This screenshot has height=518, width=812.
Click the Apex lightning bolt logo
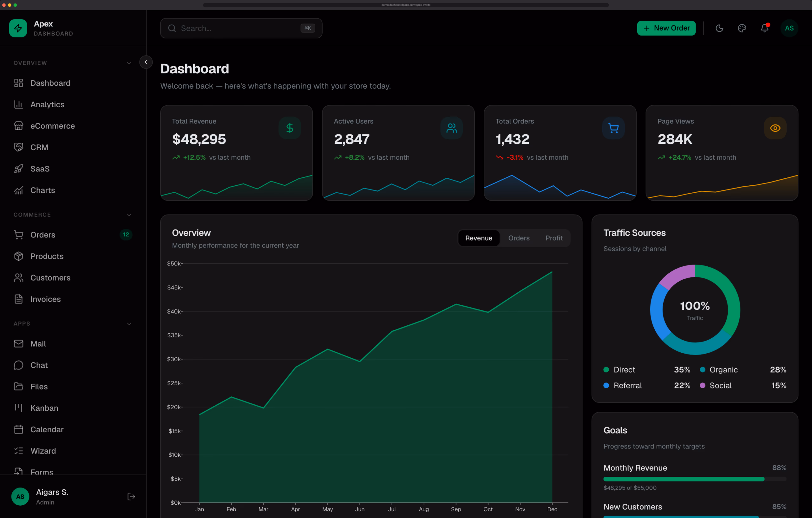click(x=18, y=28)
